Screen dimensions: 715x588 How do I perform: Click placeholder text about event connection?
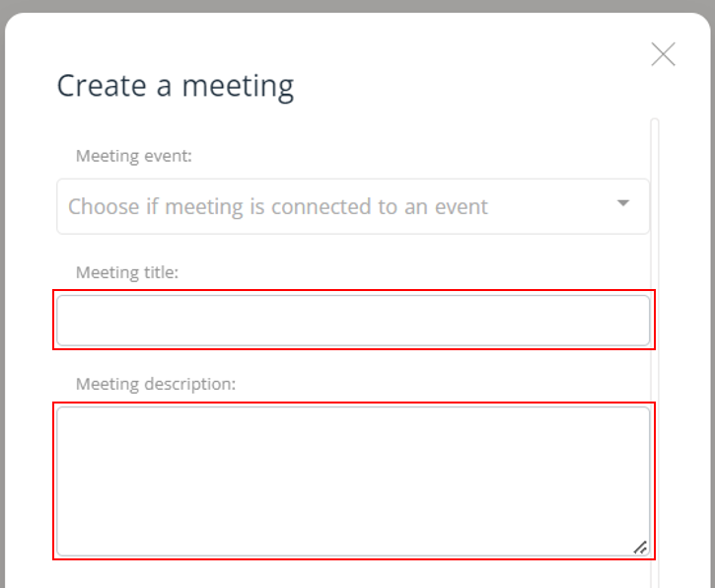[x=278, y=207]
